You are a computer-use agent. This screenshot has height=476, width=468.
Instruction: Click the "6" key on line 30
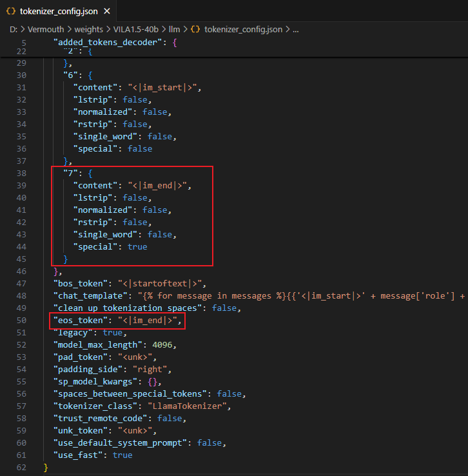[70, 75]
